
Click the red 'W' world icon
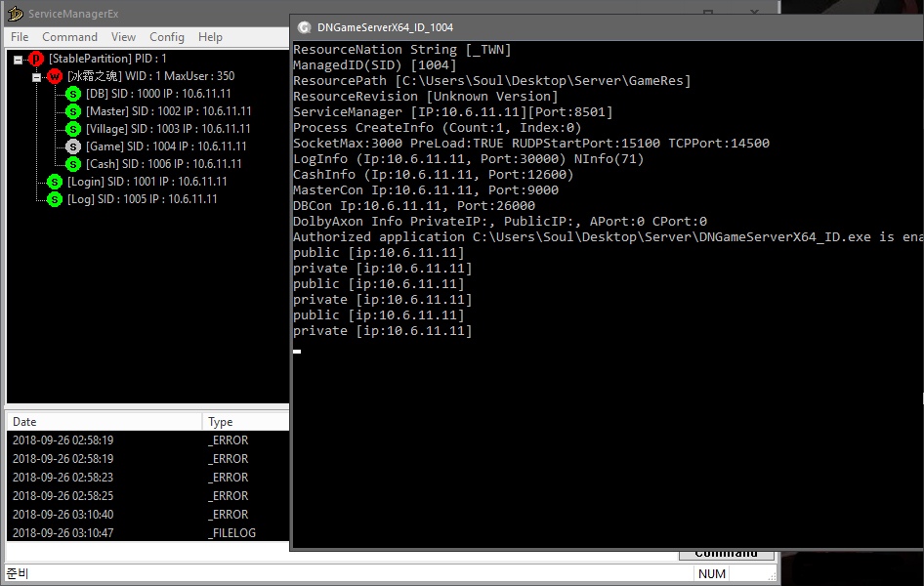[55, 76]
